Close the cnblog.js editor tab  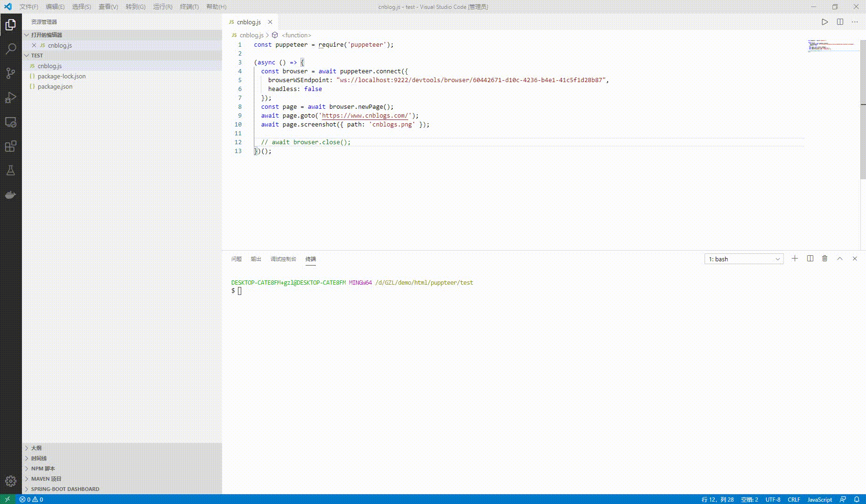(270, 22)
